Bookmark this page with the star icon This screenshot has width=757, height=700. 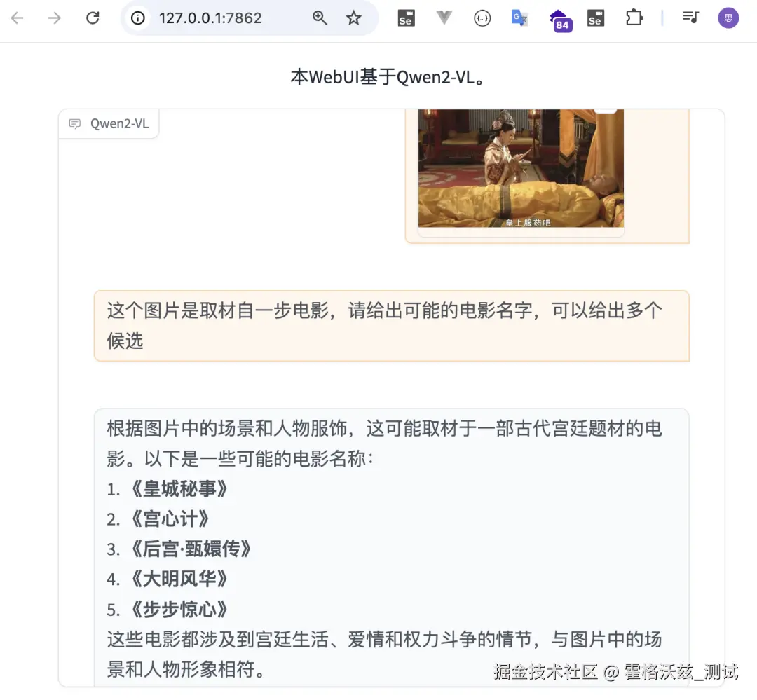pos(354,18)
